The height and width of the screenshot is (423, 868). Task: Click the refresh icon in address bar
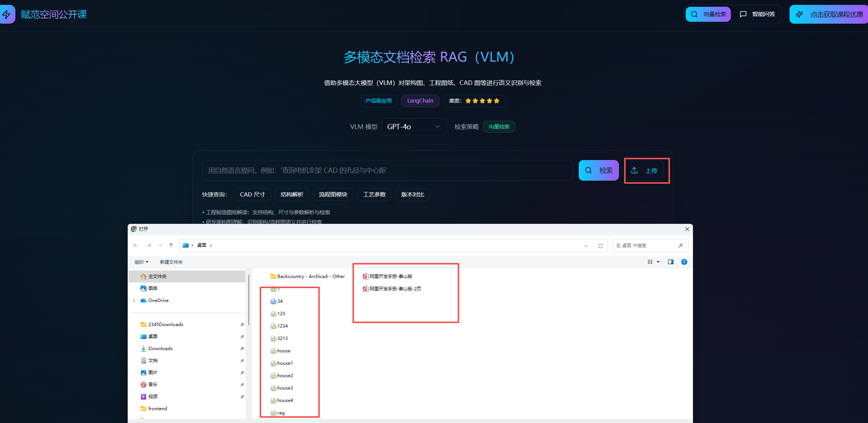tap(600, 246)
